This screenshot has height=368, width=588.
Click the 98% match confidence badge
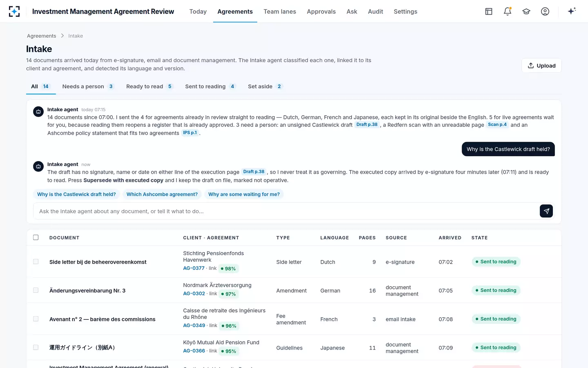[229, 269]
